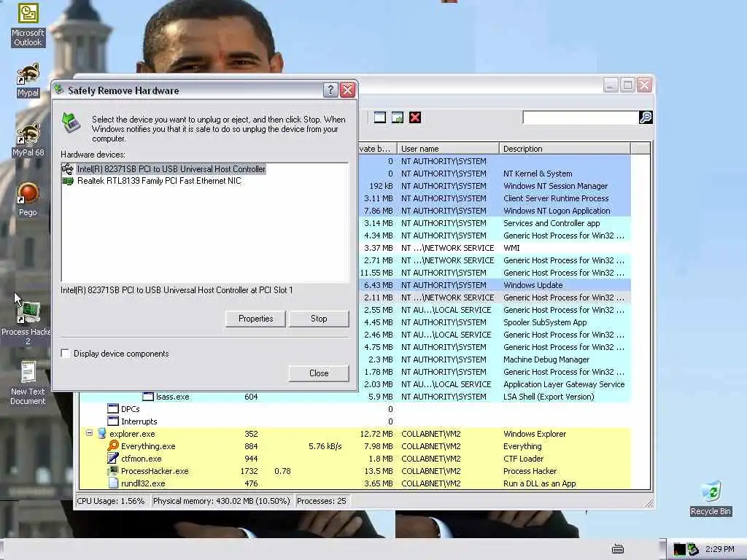Click the explorer.exe process icon
This screenshot has width=747, height=560.
(x=101, y=433)
